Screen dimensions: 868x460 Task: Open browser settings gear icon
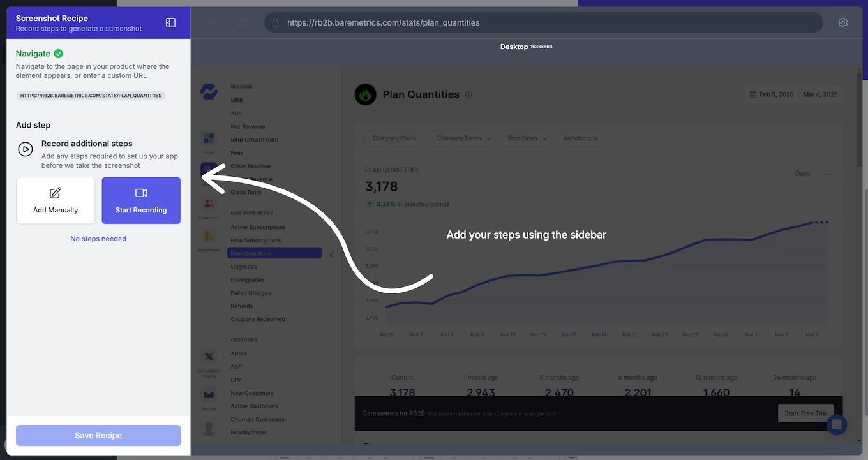tap(843, 22)
